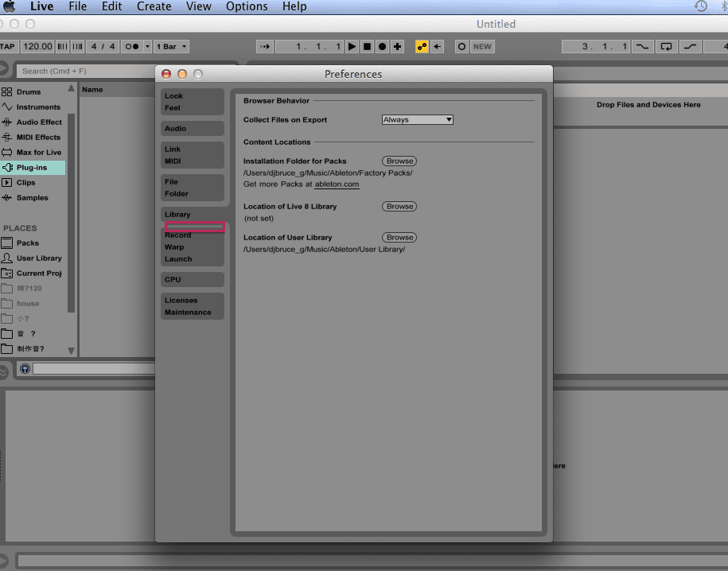This screenshot has height=571, width=728.
Task: Select Clips category in browser
Action: click(x=33, y=182)
